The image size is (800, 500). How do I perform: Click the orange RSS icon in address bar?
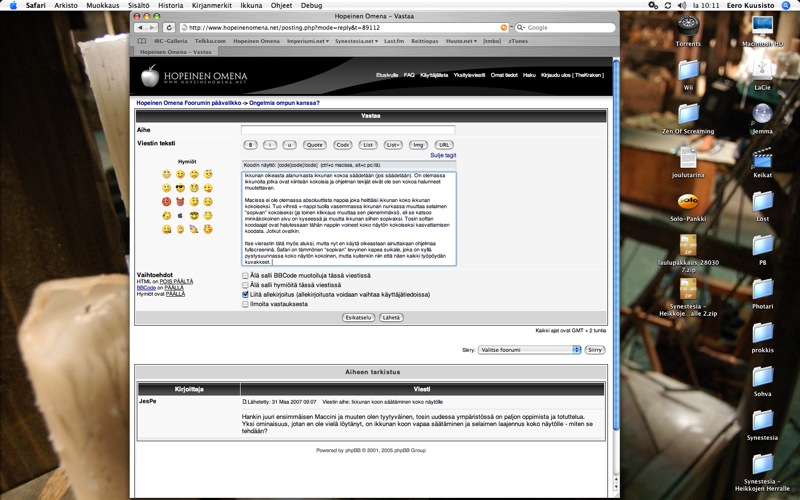504,28
